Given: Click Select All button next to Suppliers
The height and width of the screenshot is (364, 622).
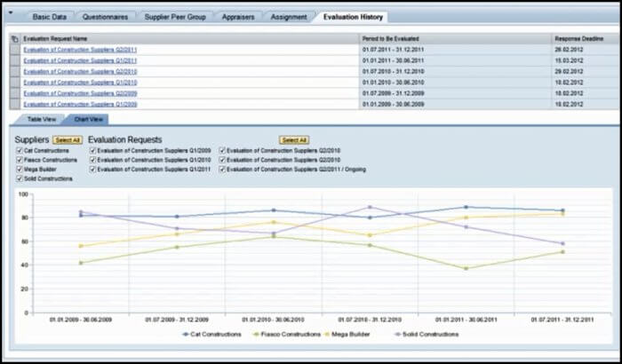Looking at the screenshot, I should click(x=68, y=140).
